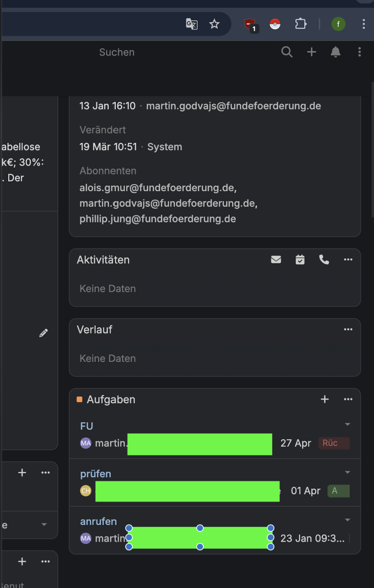Open the Verlauf panel three-dot menu

click(x=348, y=329)
